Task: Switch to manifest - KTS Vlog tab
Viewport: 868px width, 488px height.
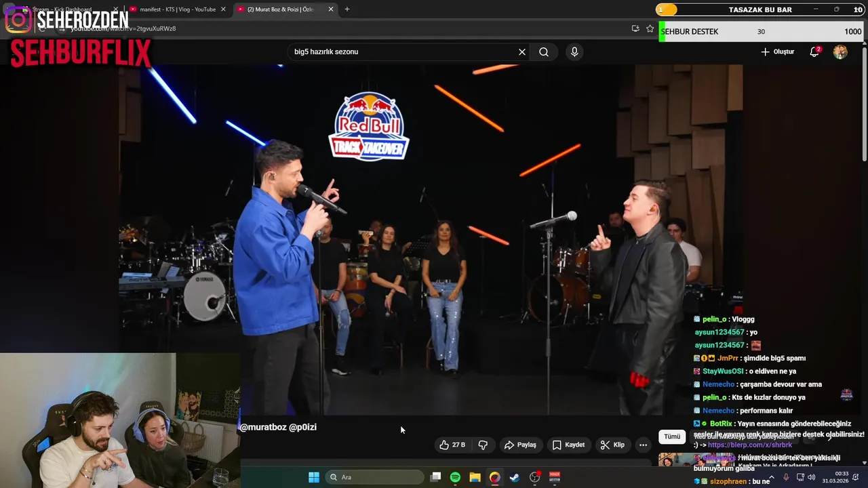Action: (x=178, y=9)
